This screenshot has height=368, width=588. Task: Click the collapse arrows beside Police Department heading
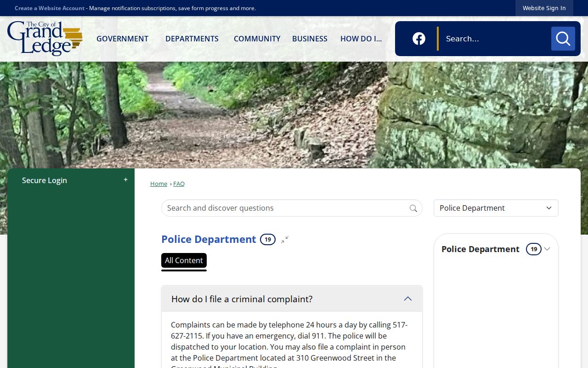pyautogui.click(x=285, y=240)
